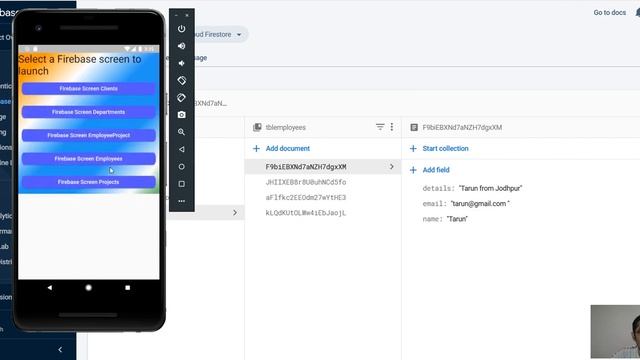Rotate emulator left using rotate icon
Viewport: 640px width, 360px height.
tap(182, 80)
